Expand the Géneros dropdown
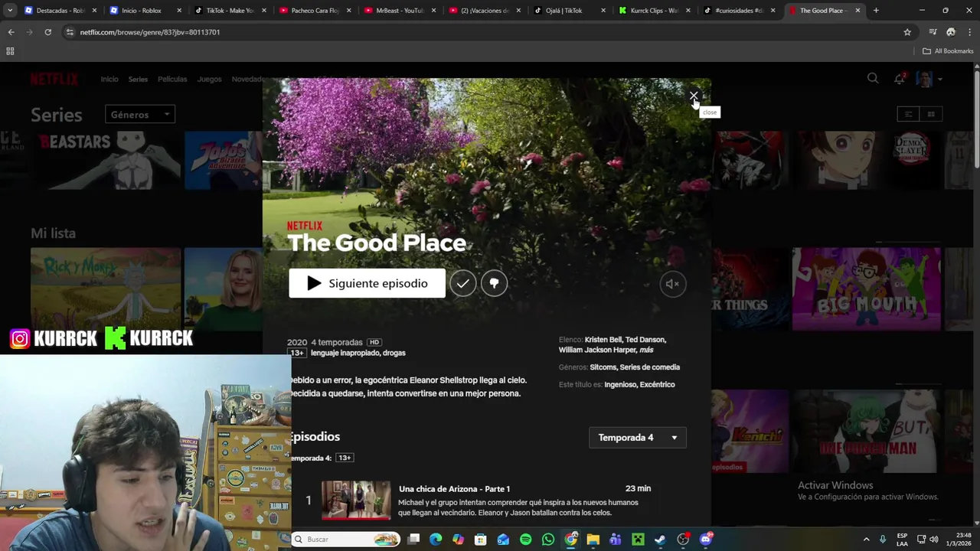The image size is (980, 551). [x=140, y=115]
